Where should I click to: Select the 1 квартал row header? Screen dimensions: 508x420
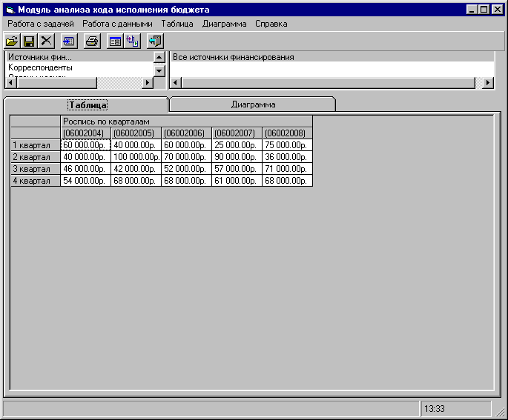(36, 145)
